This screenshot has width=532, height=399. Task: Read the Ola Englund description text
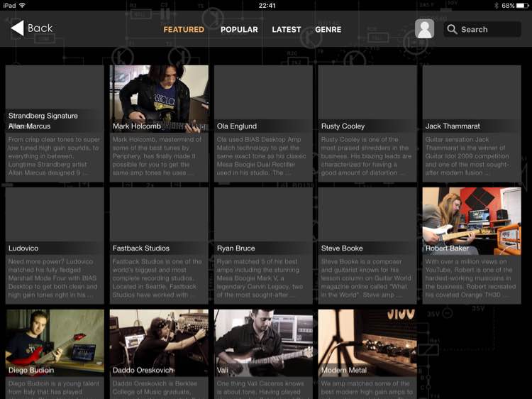click(x=262, y=156)
